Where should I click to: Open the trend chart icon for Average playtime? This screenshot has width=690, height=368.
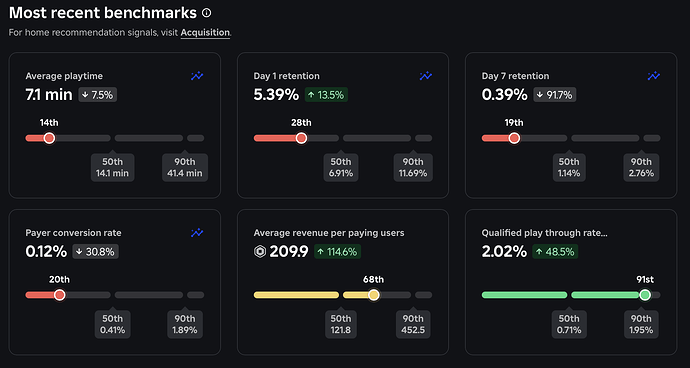click(x=197, y=76)
